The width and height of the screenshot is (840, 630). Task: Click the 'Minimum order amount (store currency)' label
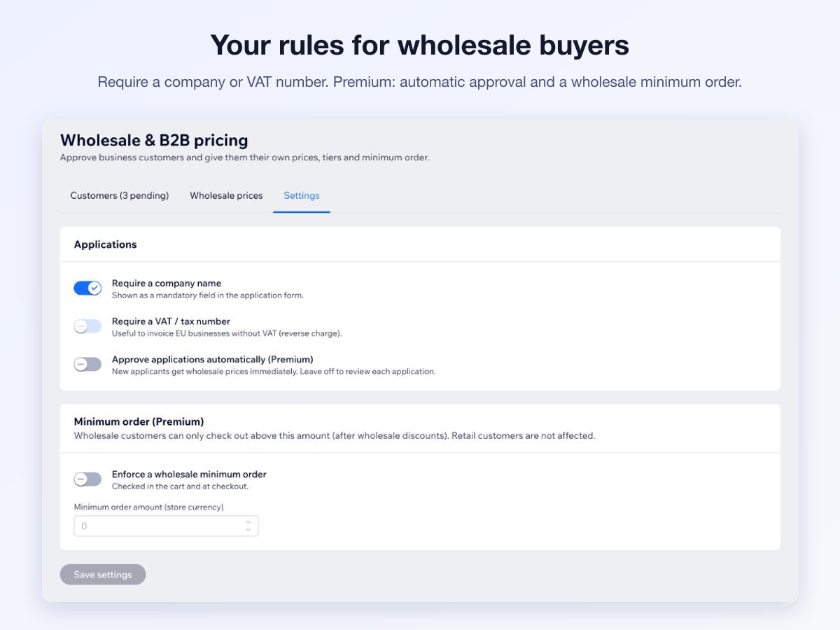[x=148, y=507]
